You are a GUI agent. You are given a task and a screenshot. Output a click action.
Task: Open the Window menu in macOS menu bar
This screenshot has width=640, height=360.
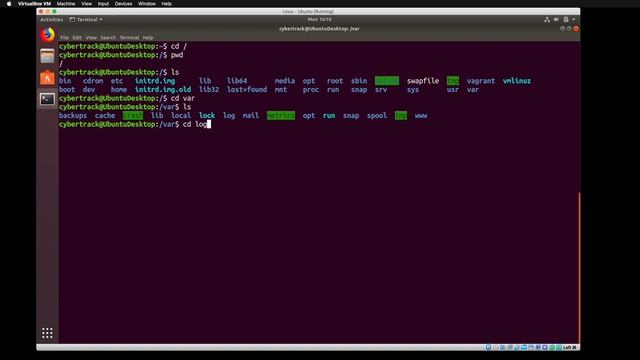click(147, 4)
